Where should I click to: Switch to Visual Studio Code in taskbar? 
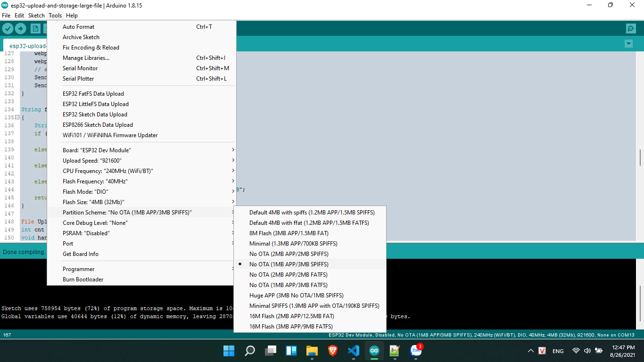click(x=353, y=351)
